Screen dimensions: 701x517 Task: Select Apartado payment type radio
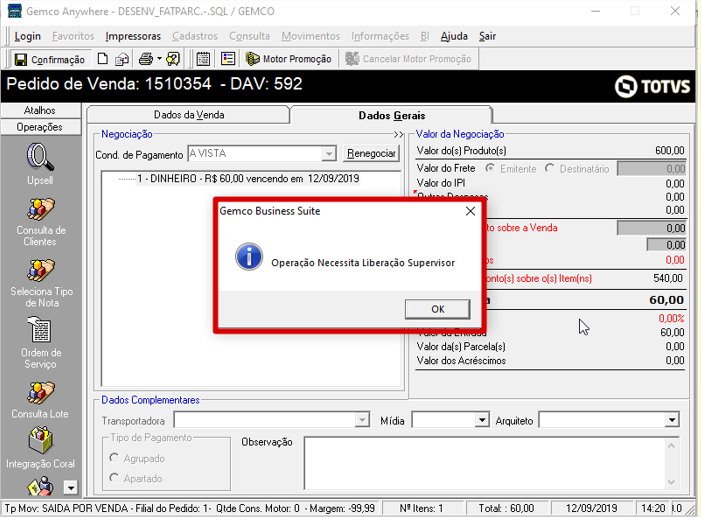pos(114,478)
